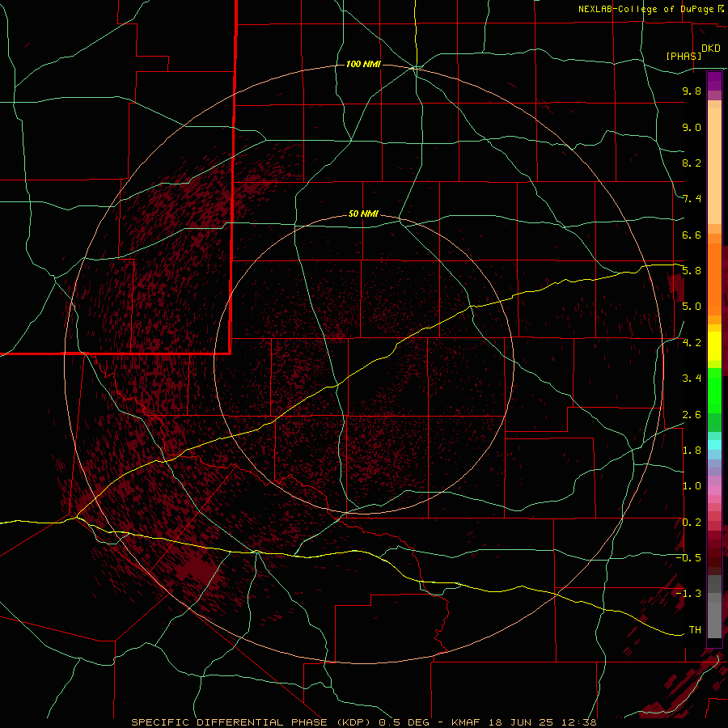728x728 pixels.
Task: Click the 3.4 scale value
Action: point(692,379)
